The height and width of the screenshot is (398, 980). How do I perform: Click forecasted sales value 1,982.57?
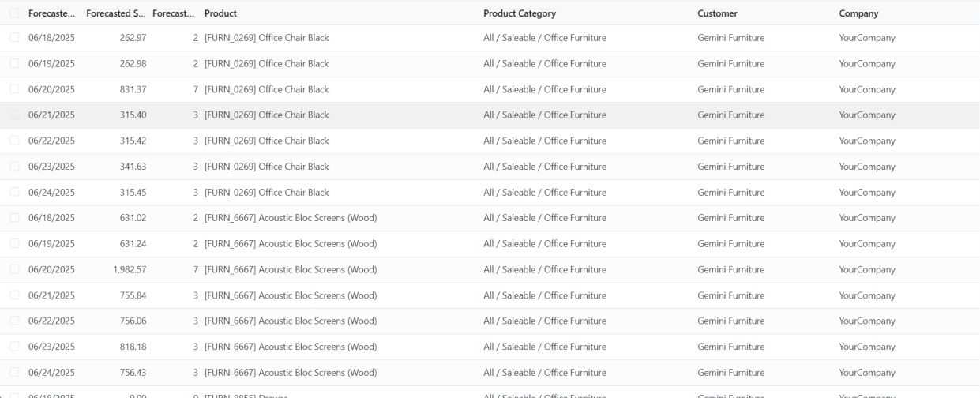click(x=130, y=269)
